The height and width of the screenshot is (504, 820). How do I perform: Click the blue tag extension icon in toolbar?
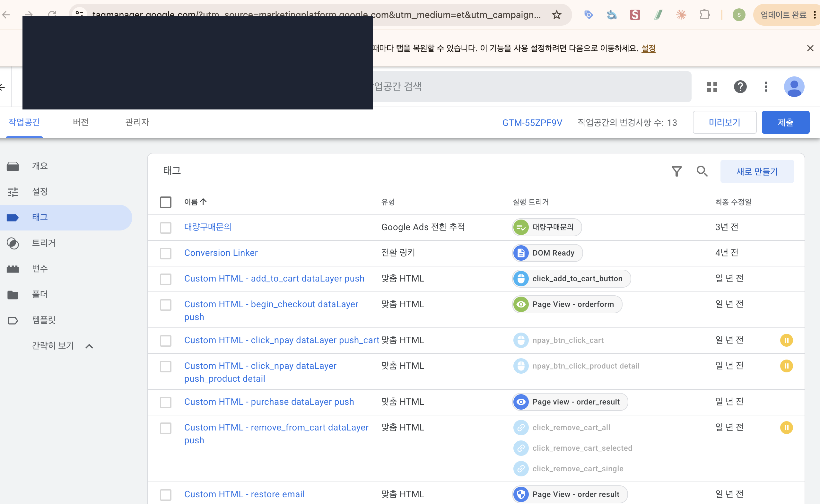589,15
